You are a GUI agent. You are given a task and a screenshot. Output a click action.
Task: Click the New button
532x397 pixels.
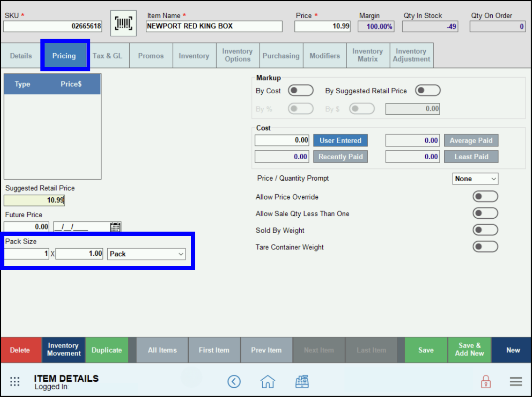point(511,350)
